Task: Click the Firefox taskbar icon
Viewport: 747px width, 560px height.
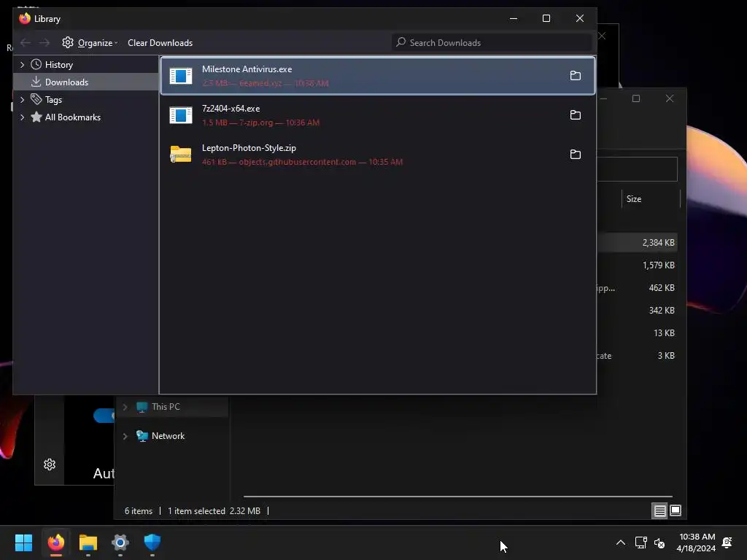Action: (x=55, y=542)
